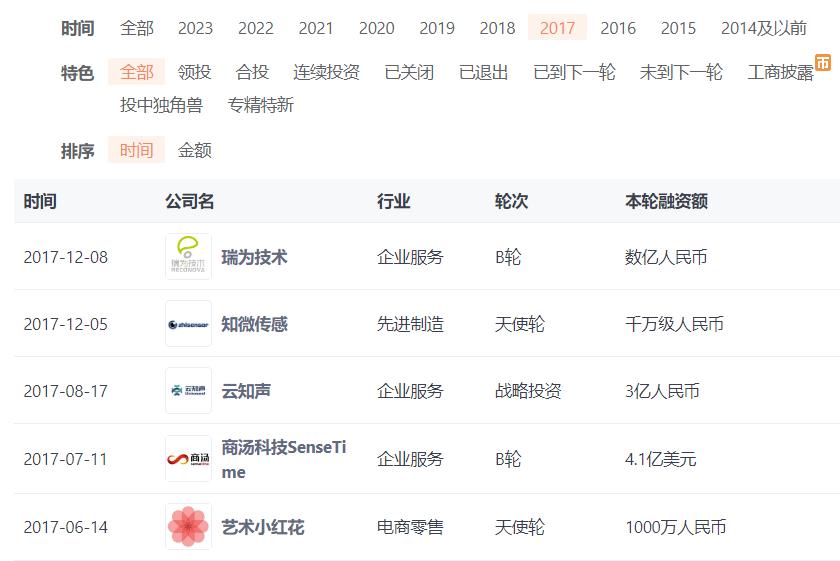Click the 先进制造 industry cell

tap(410, 324)
